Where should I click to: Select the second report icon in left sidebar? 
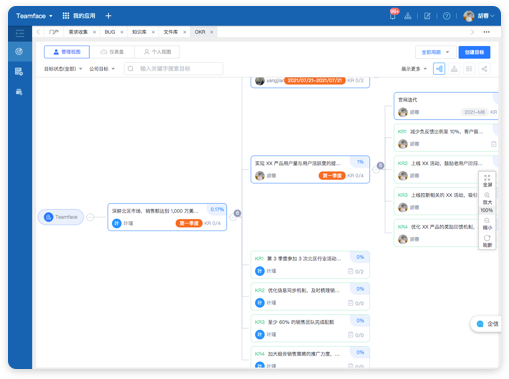(x=19, y=71)
